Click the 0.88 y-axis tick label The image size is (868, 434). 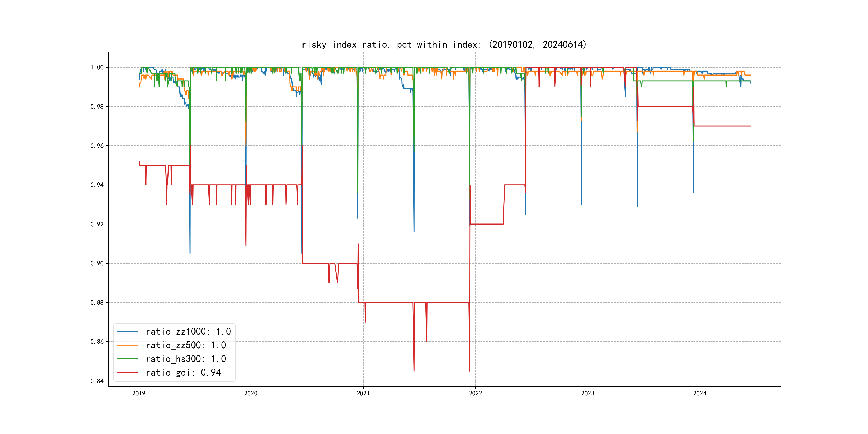(x=97, y=302)
